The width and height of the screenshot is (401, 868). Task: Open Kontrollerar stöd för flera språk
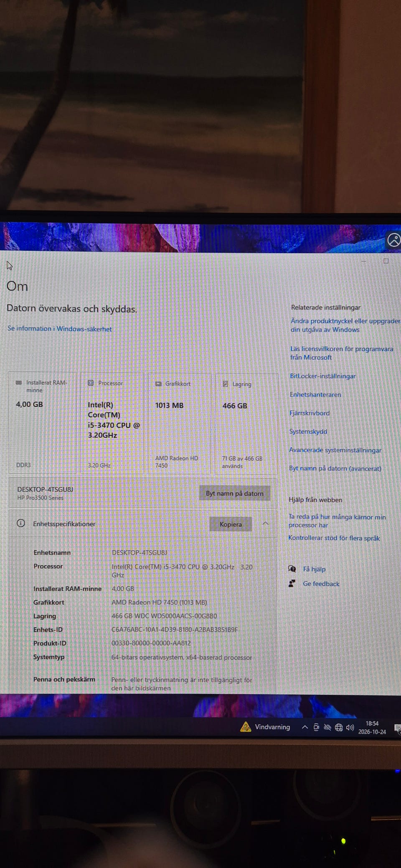tap(334, 538)
